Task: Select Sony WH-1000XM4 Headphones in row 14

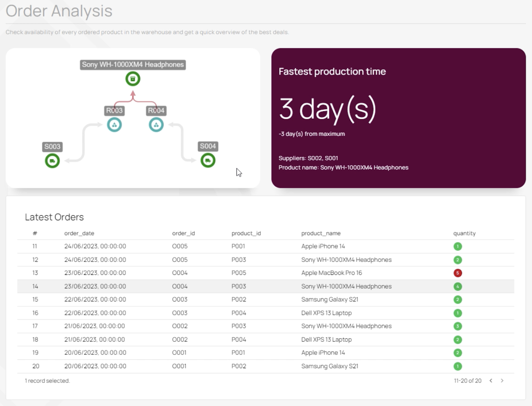Action: pyautogui.click(x=346, y=286)
